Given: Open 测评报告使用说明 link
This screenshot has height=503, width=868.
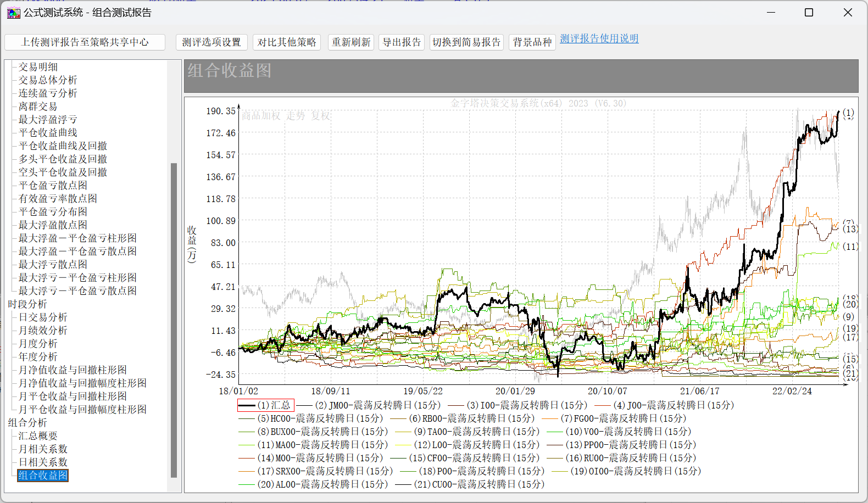Looking at the screenshot, I should point(599,38).
